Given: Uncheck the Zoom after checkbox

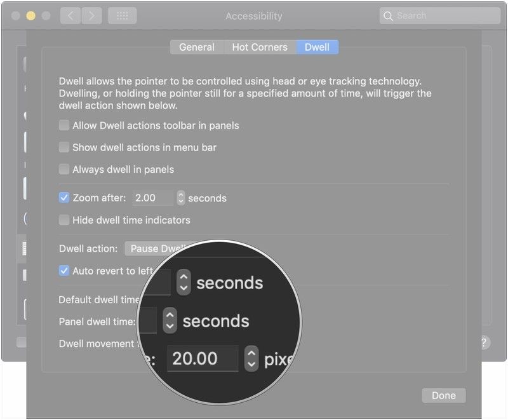Looking at the screenshot, I should (x=64, y=198).
